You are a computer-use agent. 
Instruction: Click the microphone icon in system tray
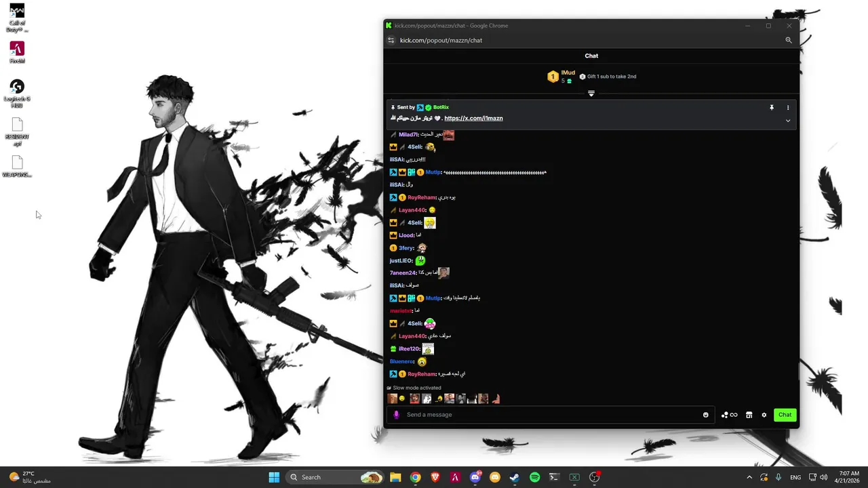coord(778,477)
